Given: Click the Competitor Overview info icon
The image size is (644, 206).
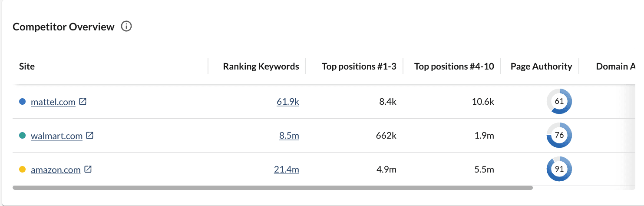Looking at the screenshot, I should pos(126,27).
